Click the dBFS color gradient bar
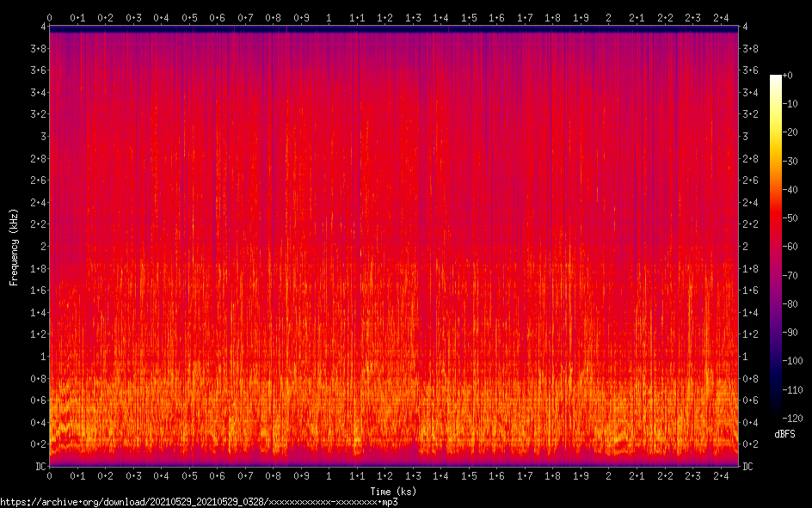This screenshot has height=508, width=812. point(775,246)
